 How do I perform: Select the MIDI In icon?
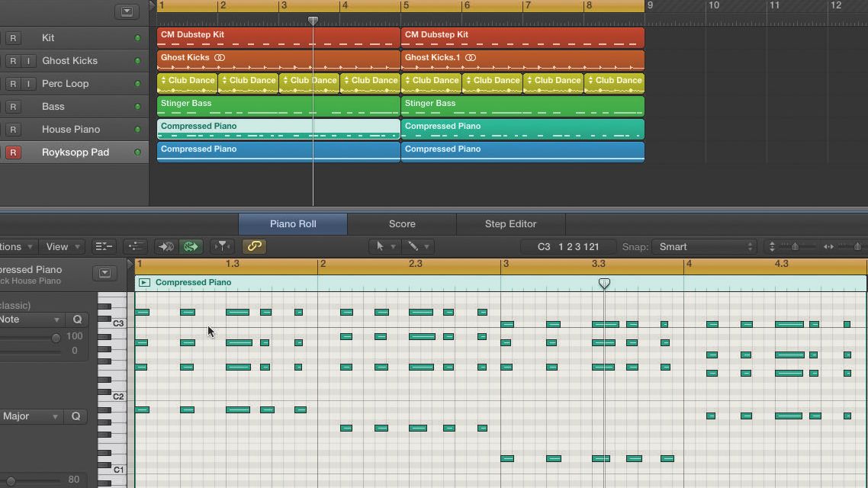pos(165,246)
